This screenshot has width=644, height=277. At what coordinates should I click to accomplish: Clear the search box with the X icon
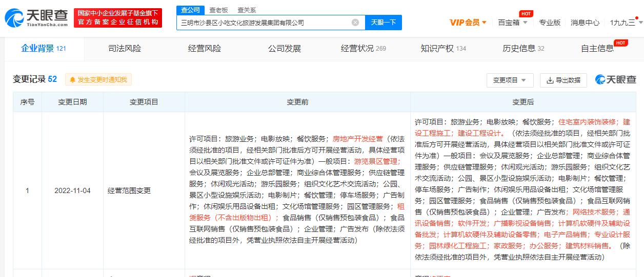pyautogui.click(x=355, y=23)
